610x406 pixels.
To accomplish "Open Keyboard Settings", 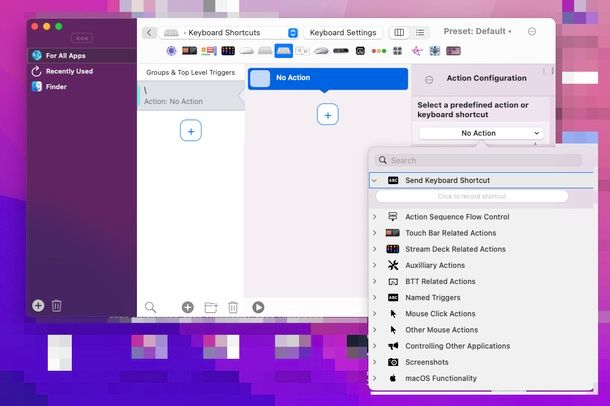I will point(343,33).
